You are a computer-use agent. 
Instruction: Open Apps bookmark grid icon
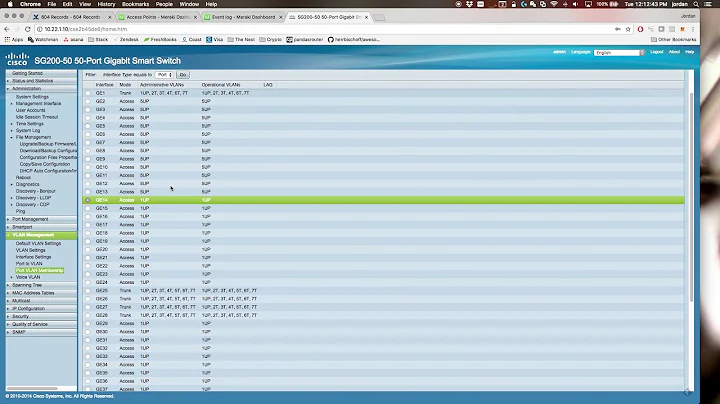(x=7, y=39)
